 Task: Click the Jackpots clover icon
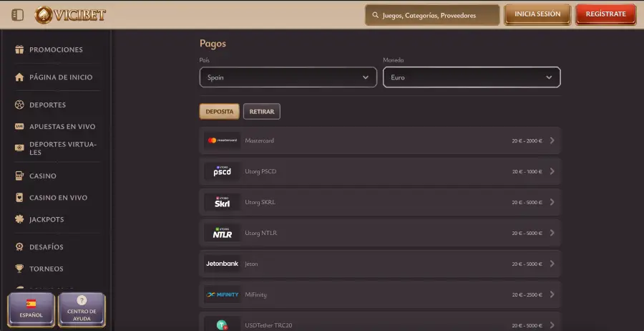[x=19, y=219]
